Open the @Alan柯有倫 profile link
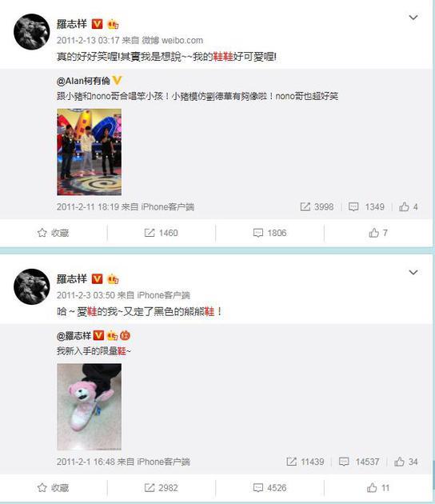Screen dimensions: 435x504 point(83,81)
